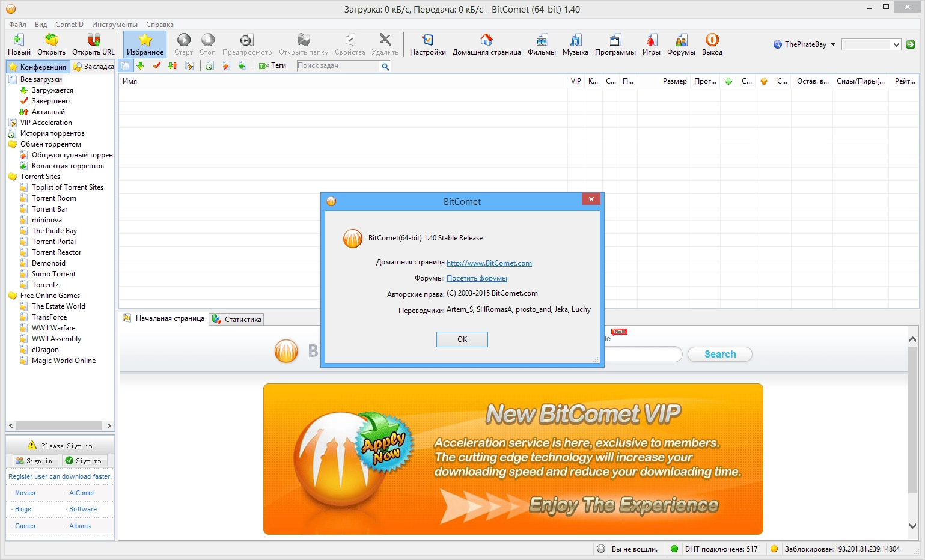
Task: Click the torrent history clock icon
Action: [210, 65]
